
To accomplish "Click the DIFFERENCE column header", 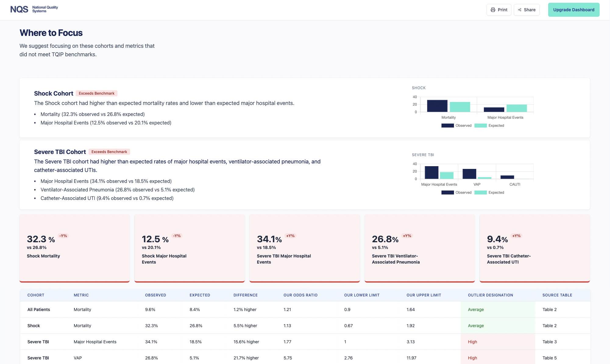I will (246, 295).
